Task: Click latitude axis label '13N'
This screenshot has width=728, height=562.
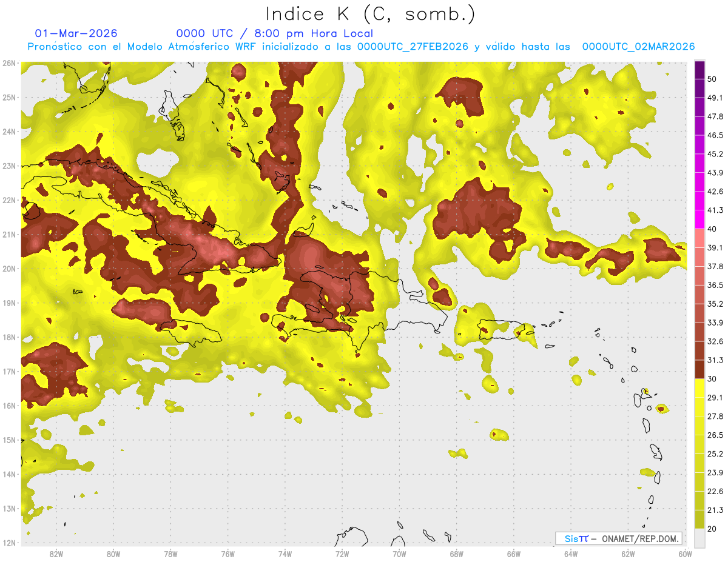Action: 9,508
